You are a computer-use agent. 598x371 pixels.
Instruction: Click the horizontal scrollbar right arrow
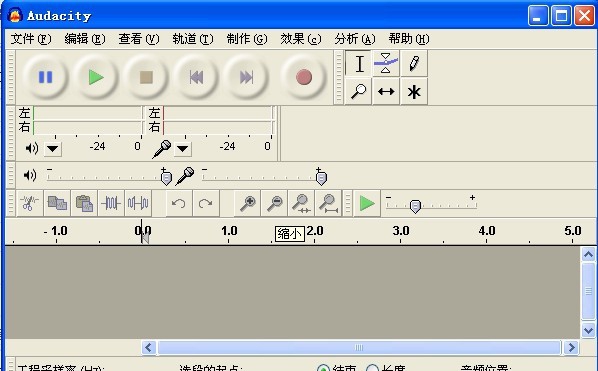pyautogui.click(x=571, y=347)
